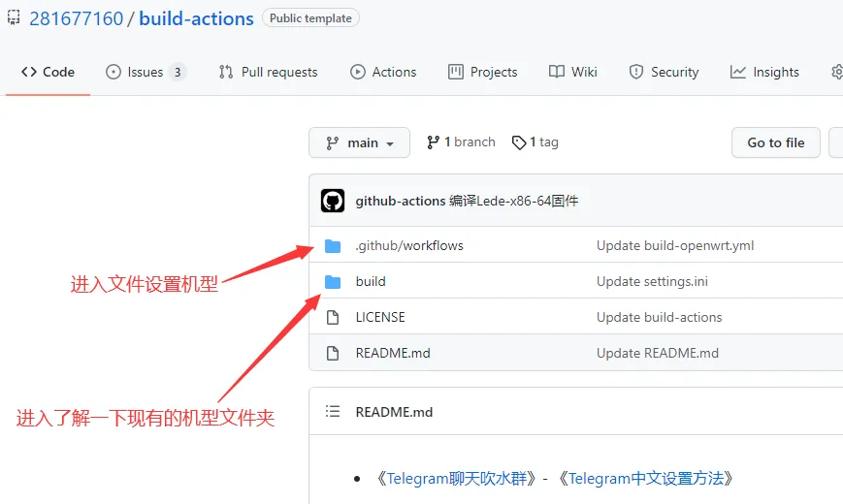This screenshot has width=843, height=504.
Task: Click the README.md file icon in list
Action: pyautogui.click(x=333, y=354)
